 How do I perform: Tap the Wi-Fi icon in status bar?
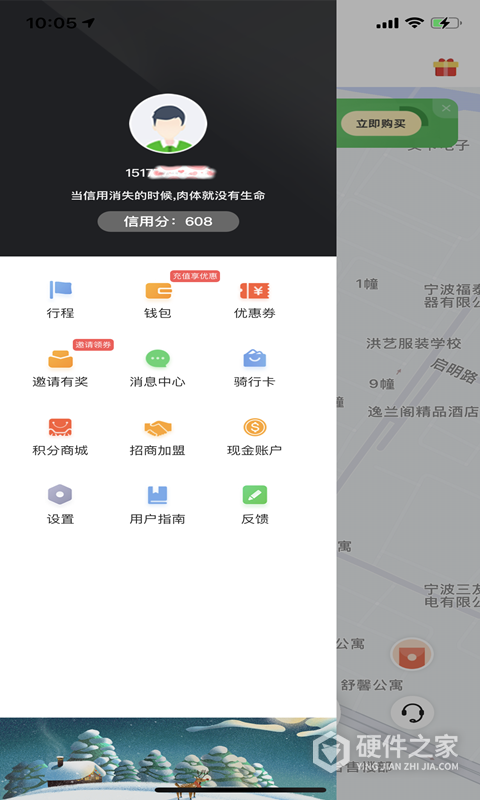tap(414, 22)
